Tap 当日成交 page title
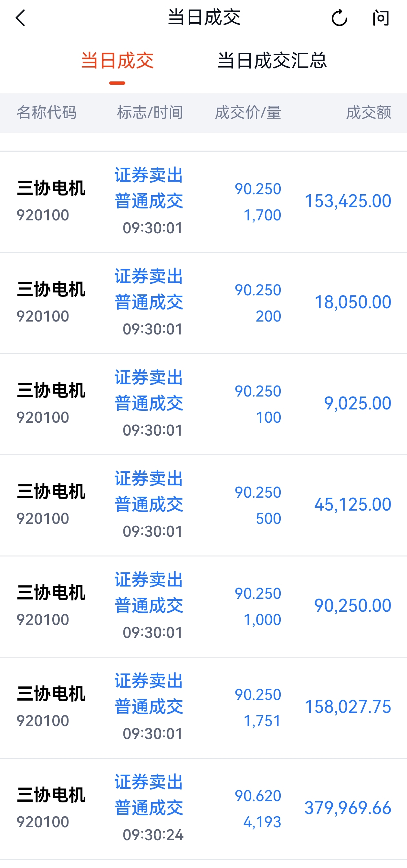Image resolution: width=407 pixels, height=868 pixels. click(x=204, y=17)
